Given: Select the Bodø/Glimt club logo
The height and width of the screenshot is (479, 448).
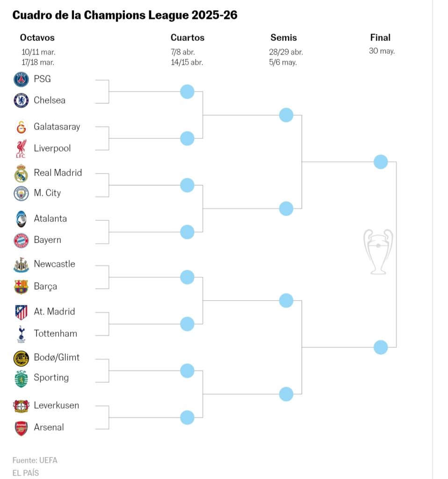Looking at the screenshot, I should [21, 358].
